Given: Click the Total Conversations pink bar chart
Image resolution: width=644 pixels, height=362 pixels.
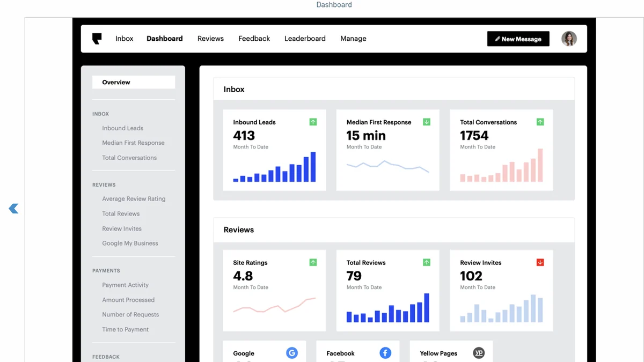Looking at the screenshot, I should tap(501, 166).
